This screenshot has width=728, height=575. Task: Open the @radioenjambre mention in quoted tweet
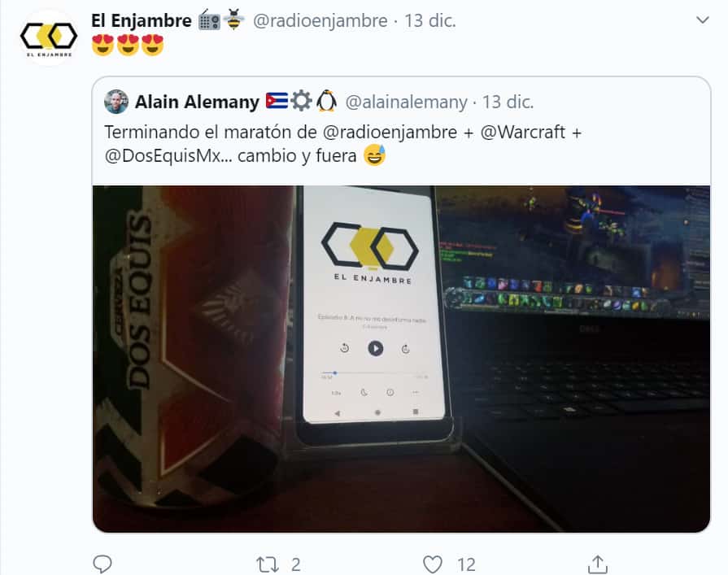tap(390, 133)
